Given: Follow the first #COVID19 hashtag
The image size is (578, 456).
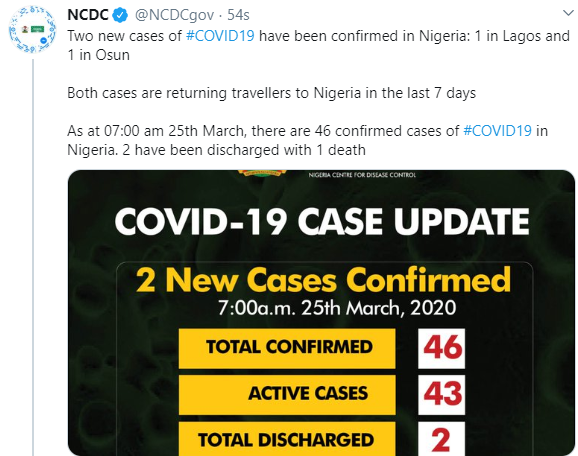Looking at the screenshot, I should 220,36.
